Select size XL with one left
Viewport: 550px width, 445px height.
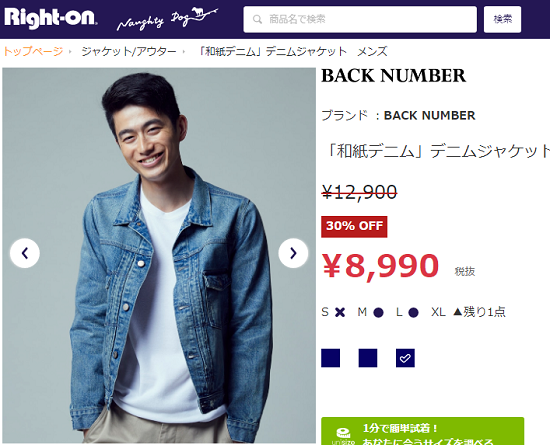coord(468,312)
